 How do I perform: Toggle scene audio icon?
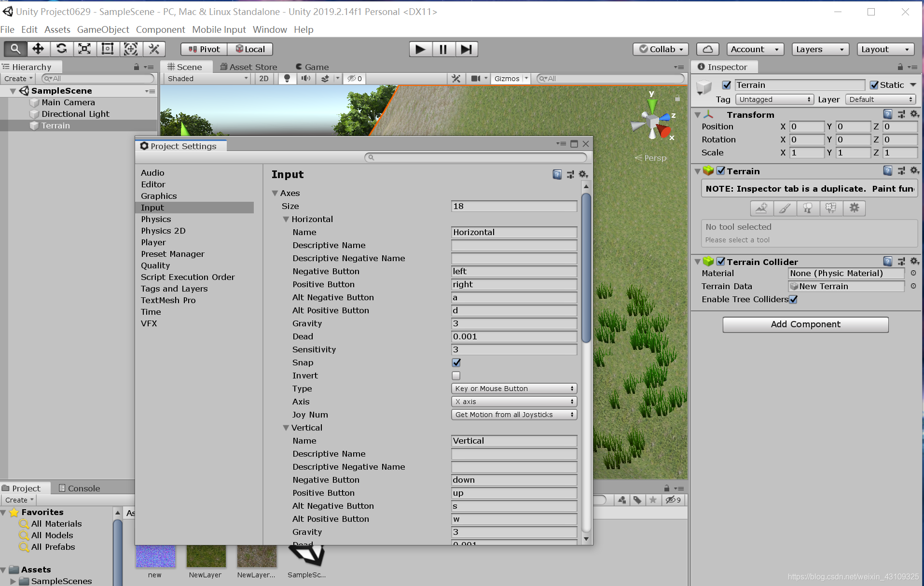(x=306, y=79)
